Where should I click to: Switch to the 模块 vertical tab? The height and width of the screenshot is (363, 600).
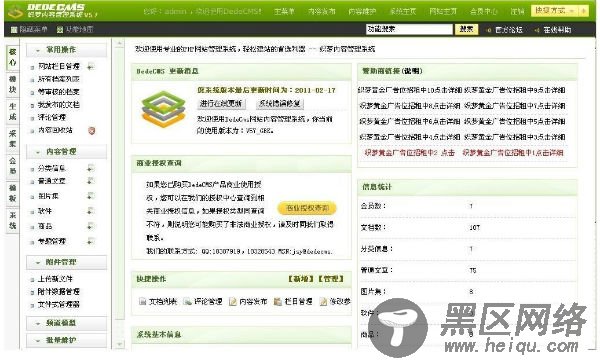(x=13, y=84)
